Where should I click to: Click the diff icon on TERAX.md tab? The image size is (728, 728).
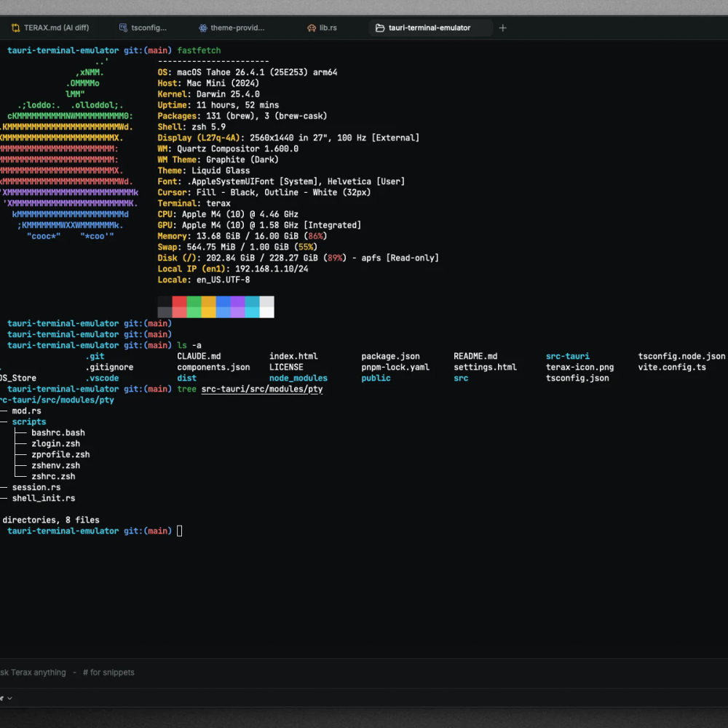15,28
